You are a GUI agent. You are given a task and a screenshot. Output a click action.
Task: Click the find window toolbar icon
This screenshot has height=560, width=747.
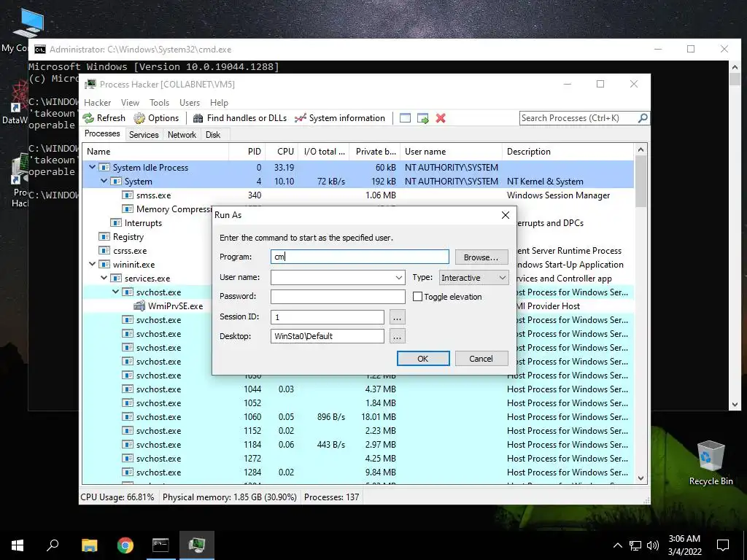pos(405,118)
